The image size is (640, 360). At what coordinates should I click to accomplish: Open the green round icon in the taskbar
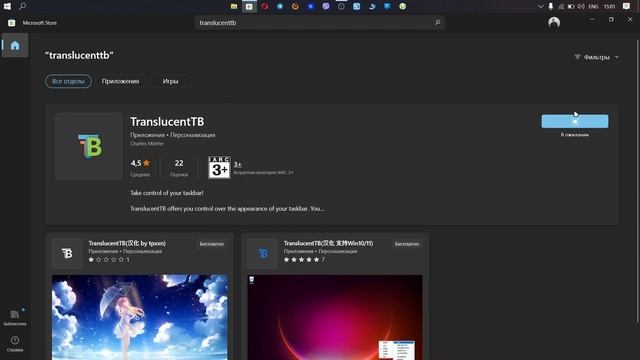click(x=402, y=6)
